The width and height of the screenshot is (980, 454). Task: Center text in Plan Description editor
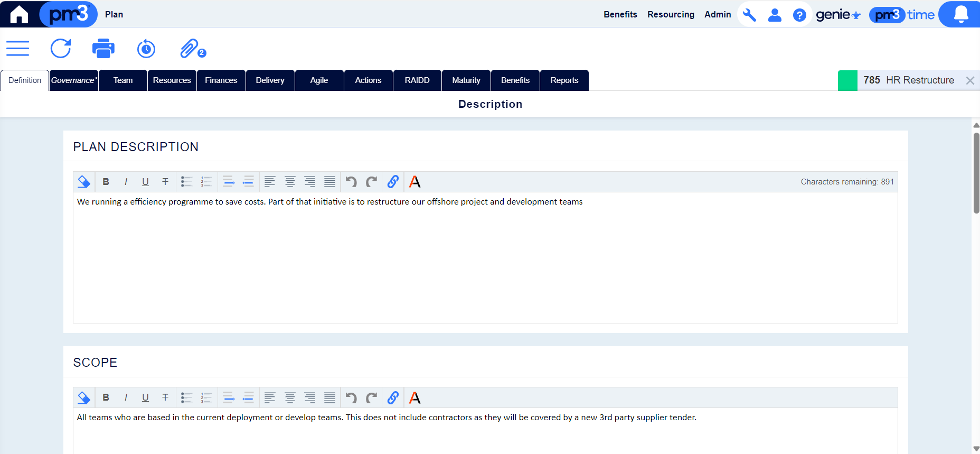pyautogui.click(x=290, y=182)
